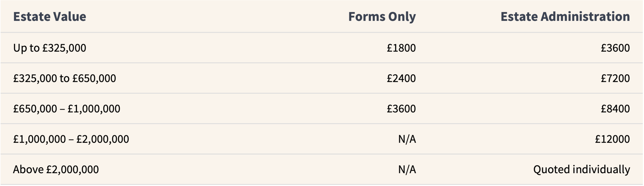Image resolution: width=644 pixels, height=186 pixels.
Task: Click '£1,000,000' starting the '£1,000,000 – £2,000,000' label
Action: click(39, 139)
